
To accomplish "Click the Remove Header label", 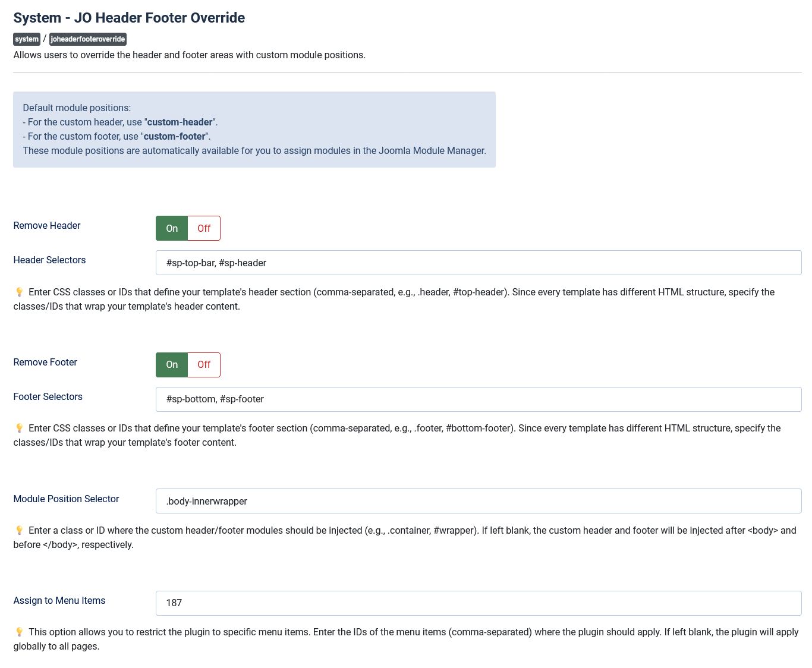I will 47,225.
